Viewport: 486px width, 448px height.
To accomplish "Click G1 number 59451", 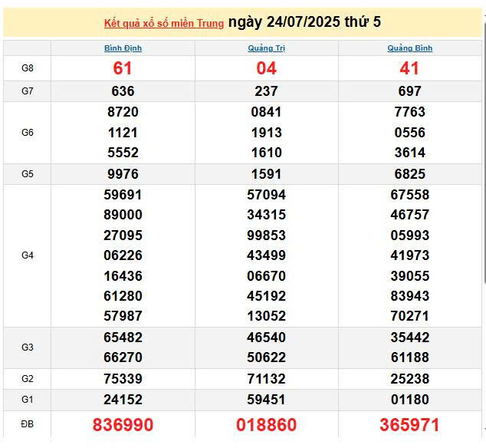I will click(x=266, y=400).
